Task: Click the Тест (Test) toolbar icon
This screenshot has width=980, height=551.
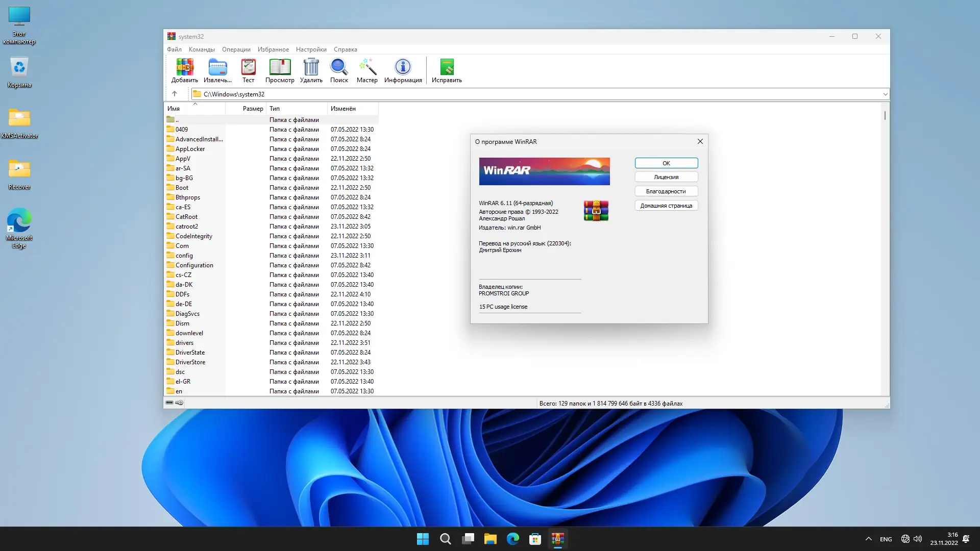Action: 248,70
